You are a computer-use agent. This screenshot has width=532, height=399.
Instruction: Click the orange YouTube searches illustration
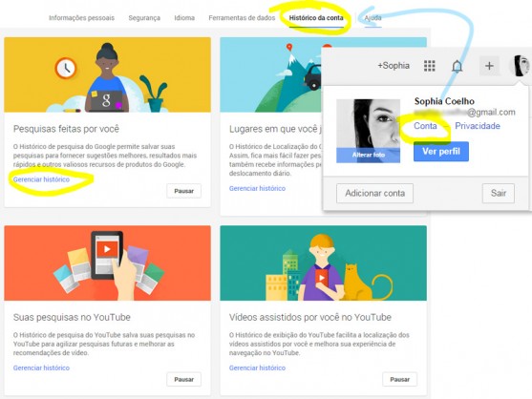tap(108, 263)
